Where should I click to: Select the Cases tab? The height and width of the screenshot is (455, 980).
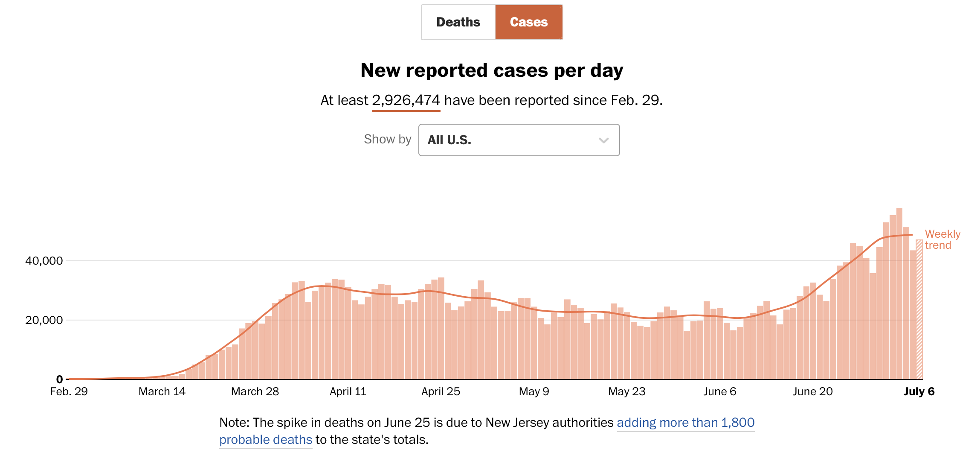528,22
